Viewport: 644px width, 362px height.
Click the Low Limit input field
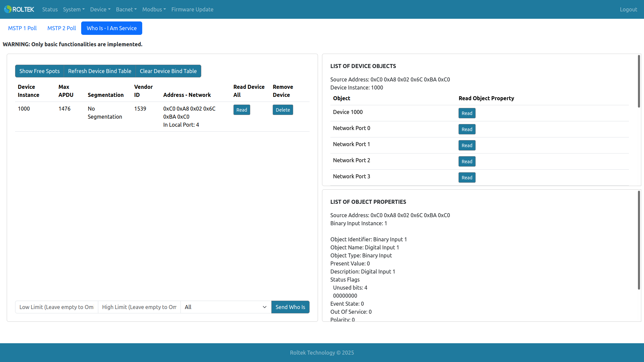pyautogui.click(x=57, y=307)
